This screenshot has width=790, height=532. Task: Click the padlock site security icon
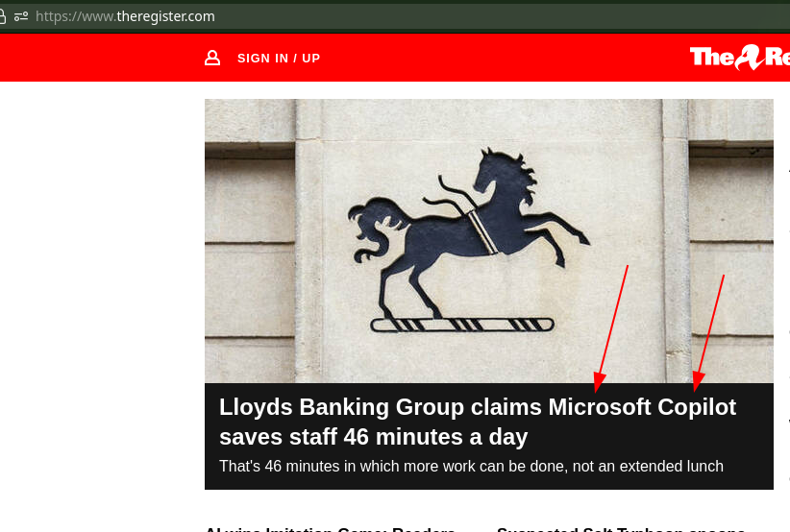(2, 16)
